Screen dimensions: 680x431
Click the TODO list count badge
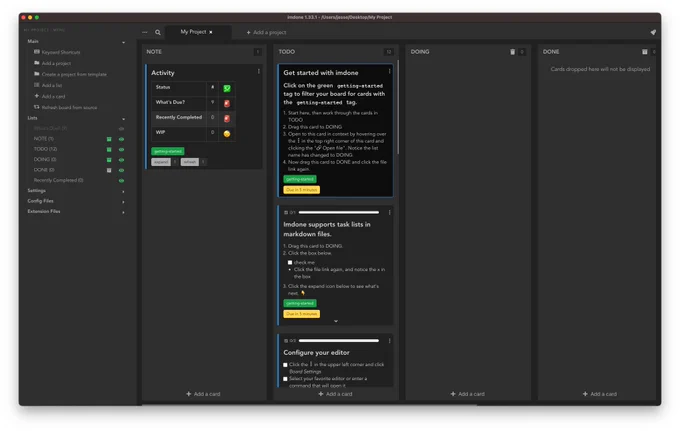(389, 52)
